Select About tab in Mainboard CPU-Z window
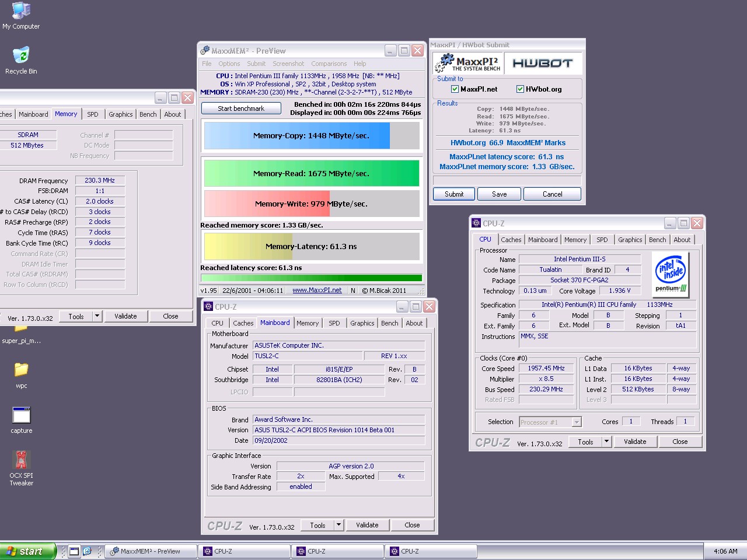747x560 pixels. pos(414,323)
